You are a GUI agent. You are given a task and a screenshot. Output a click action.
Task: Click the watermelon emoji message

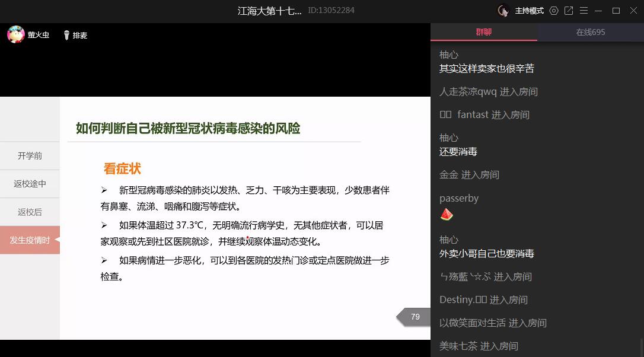(447, 215)
